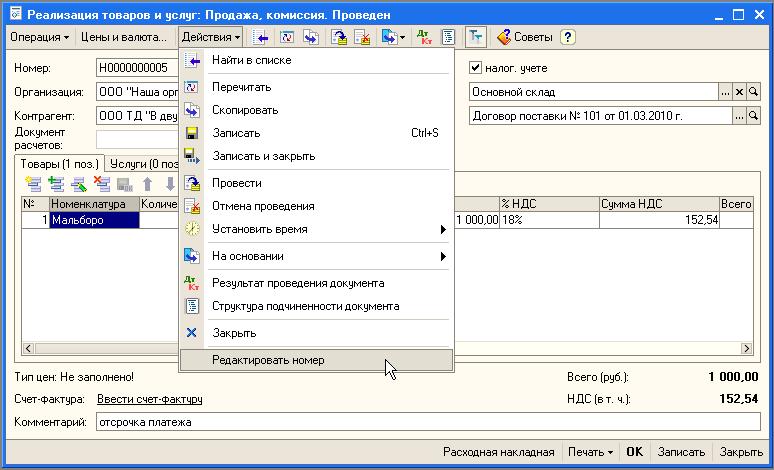Image resolution: width=774 pixels, height=470 pixels.
Task: Click the Комментарий input field
Action: (x=428, y=423)
